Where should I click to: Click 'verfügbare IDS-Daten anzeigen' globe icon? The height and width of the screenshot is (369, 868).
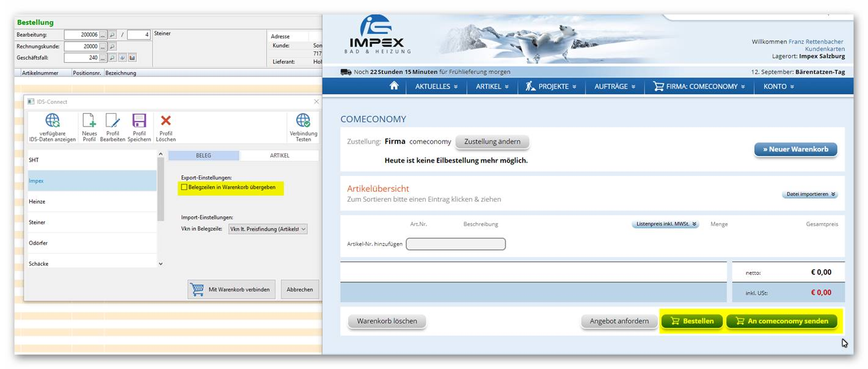coord(53,120)
